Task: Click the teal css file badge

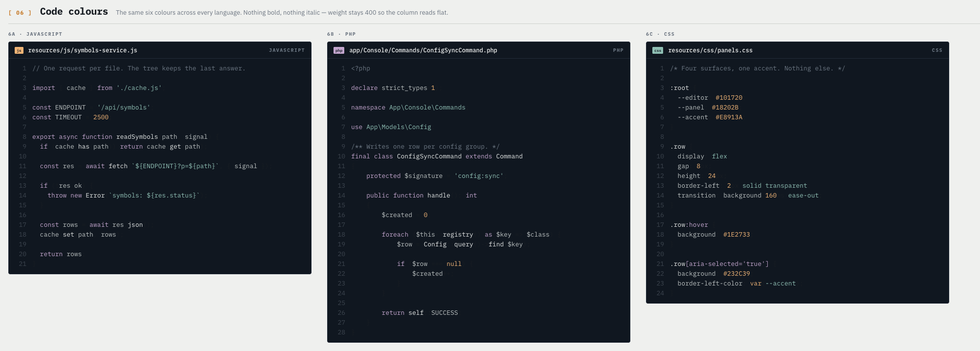Action: (658, 50)
